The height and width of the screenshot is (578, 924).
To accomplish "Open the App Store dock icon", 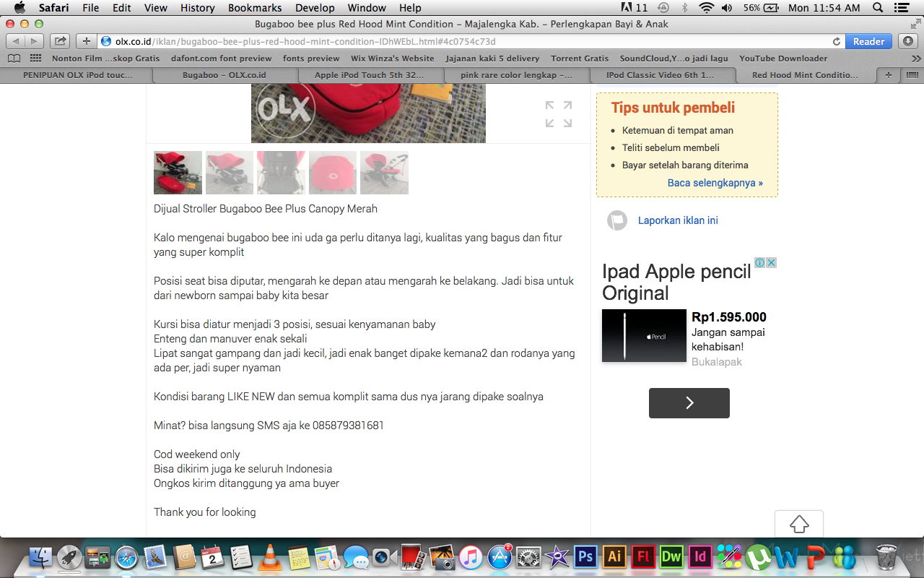I will 500,557.
